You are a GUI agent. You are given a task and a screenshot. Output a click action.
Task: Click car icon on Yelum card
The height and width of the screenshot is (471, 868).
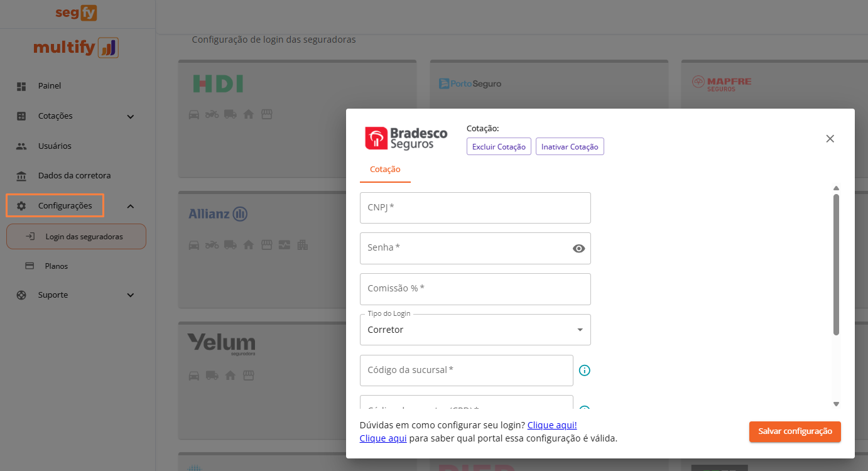coord(194,376)
